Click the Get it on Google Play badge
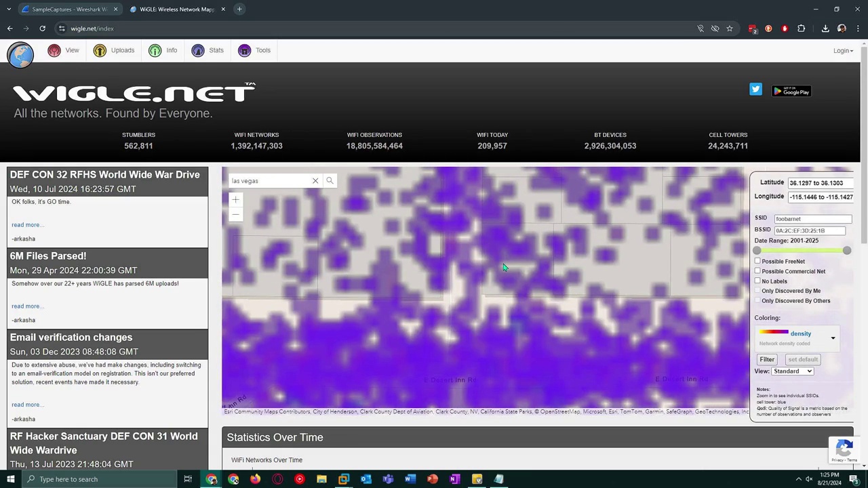Image resolution: width=868 pixels, height=488 pixels. pyautogui.click(x=791, y=91)
